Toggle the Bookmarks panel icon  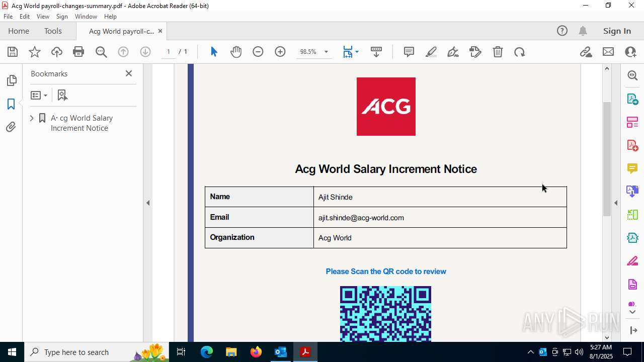[11, 104]
